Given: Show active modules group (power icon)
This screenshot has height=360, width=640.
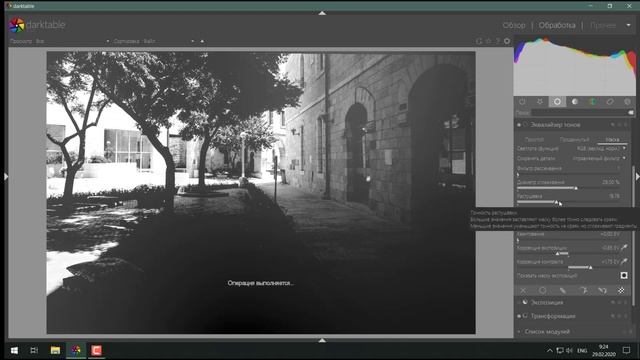Looking at the screenshot, I should (x=522, y=102).
